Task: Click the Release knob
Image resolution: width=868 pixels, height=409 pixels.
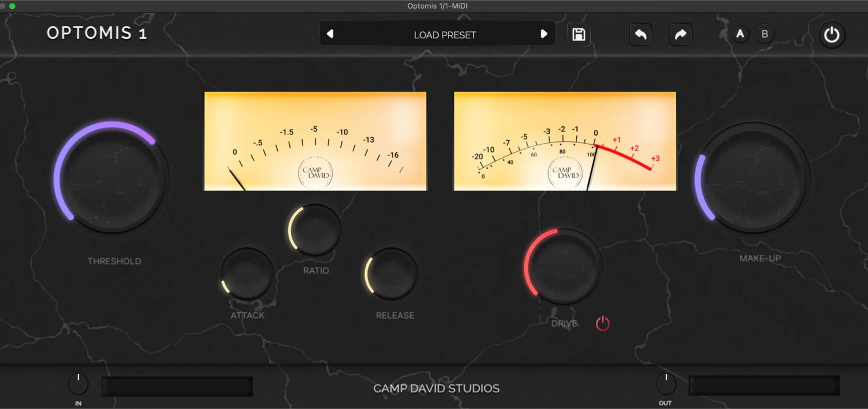Action: tap(393, 274)
